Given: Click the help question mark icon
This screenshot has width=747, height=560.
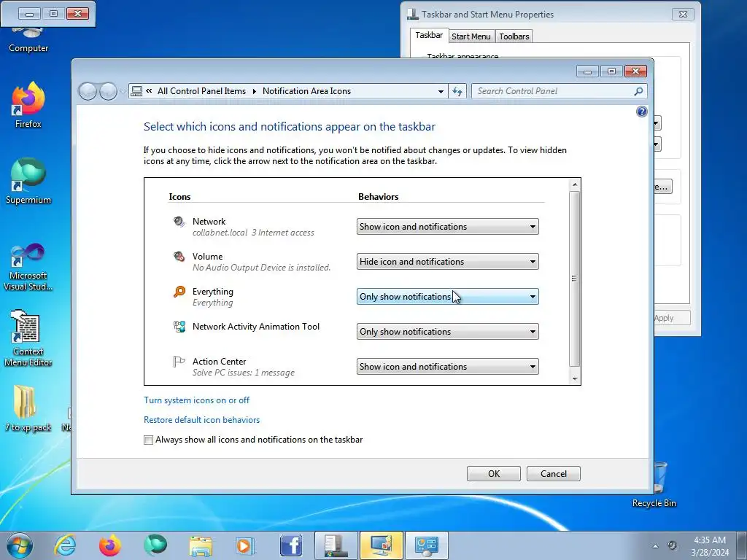Looking at the screenshot, I should click(x=642, y=112).
